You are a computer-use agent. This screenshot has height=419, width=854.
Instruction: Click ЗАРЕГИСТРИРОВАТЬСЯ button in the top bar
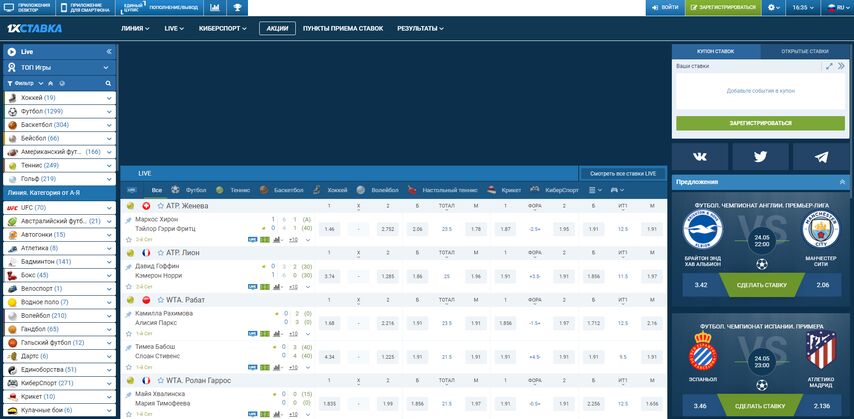click(723, 8)
